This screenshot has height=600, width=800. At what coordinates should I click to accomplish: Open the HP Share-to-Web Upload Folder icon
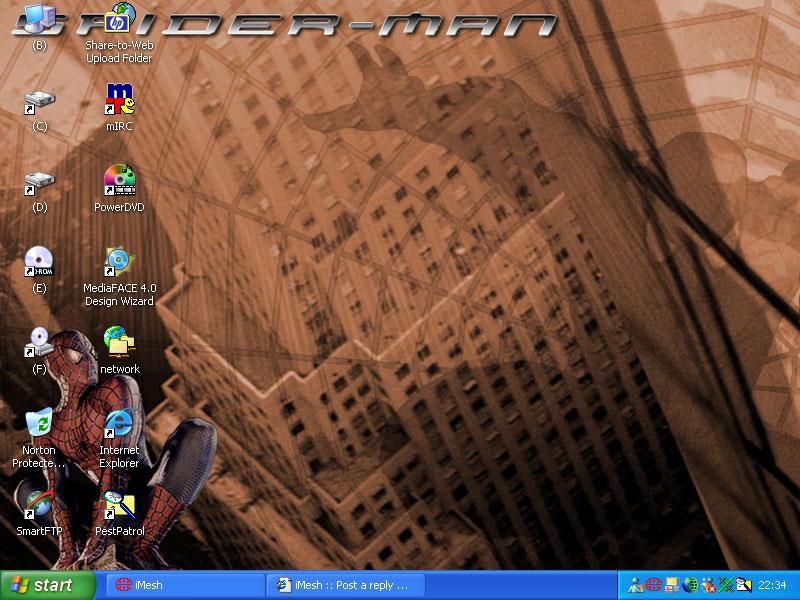pos(119,18)
